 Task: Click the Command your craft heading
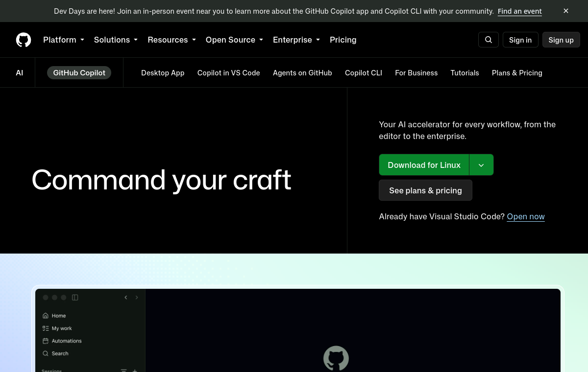pyautogui.click(x=161, y=180)
